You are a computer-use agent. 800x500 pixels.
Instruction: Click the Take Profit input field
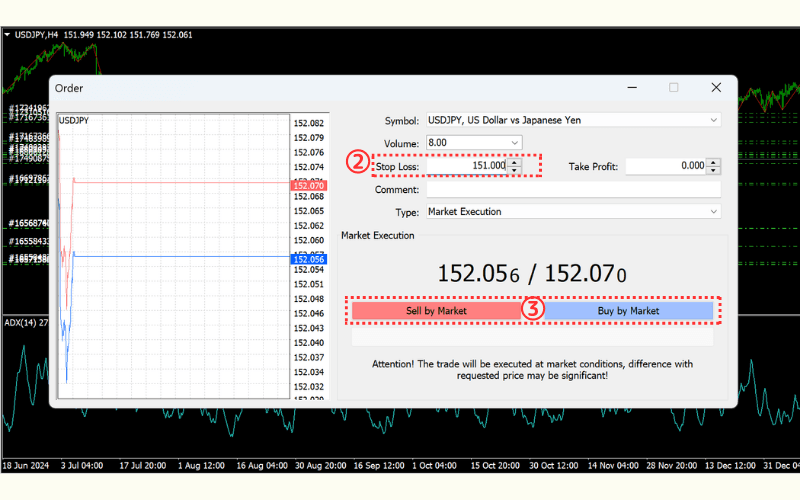tap(665, 166)
